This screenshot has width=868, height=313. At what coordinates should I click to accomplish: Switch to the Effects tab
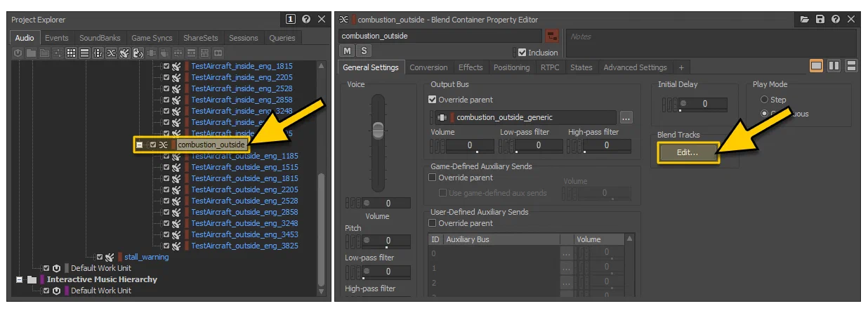(x=471, y=67)
